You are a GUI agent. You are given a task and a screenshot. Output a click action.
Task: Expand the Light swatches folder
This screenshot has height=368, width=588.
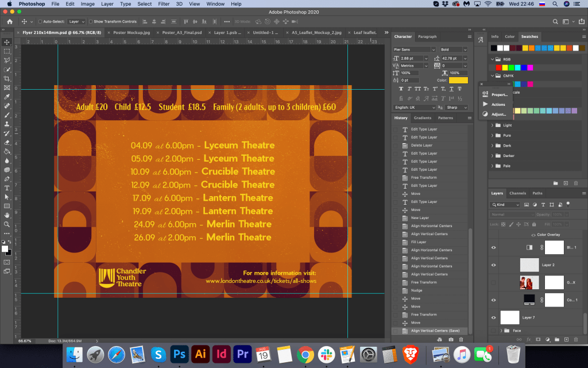(x=493, y=125)
